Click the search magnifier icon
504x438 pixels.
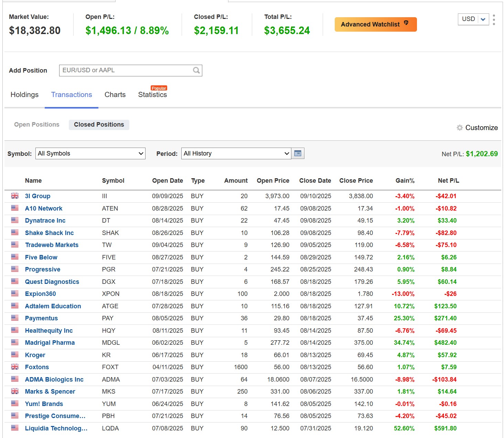(x=196, y=71)
